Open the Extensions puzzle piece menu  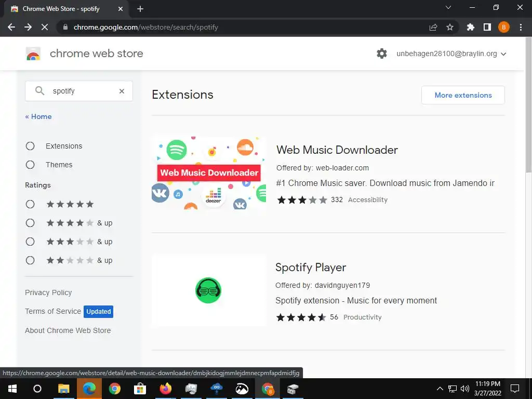(x=471, y=27)
